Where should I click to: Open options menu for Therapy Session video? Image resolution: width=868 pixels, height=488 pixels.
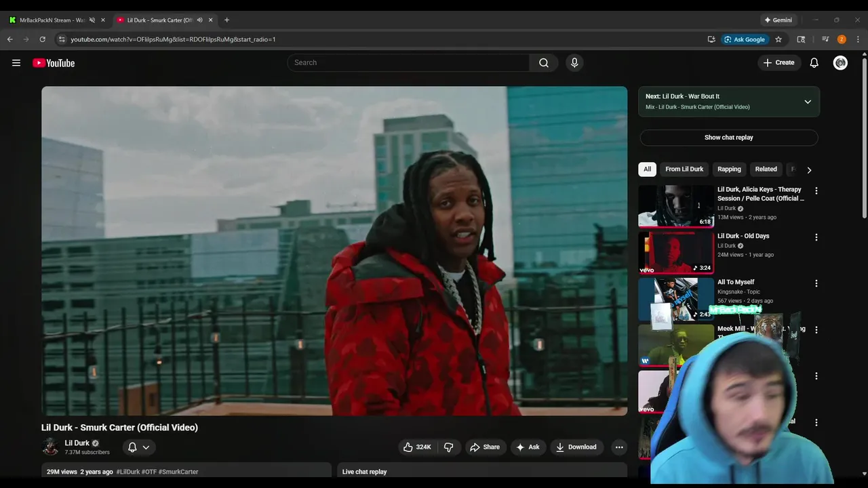(816, 191)
